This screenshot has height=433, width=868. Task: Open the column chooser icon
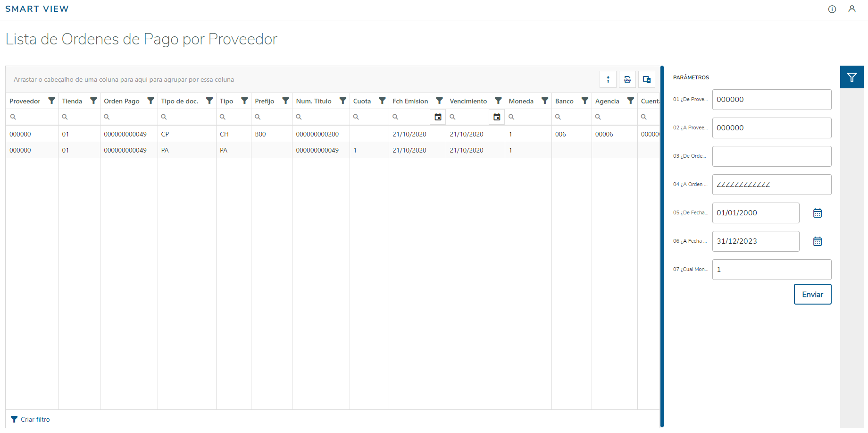647,79
